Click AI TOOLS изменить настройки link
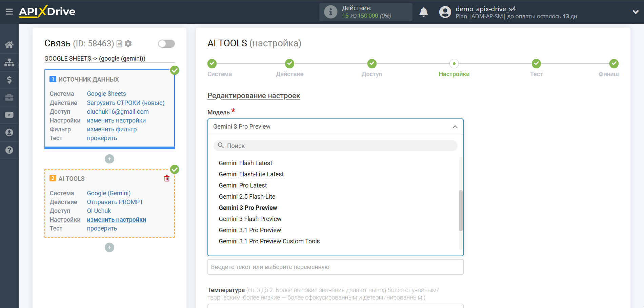 117,220
